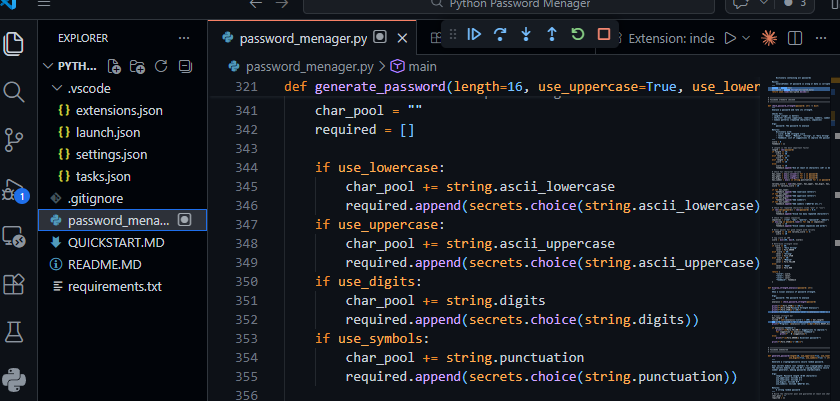This screenshot has height=401, width=840.
Task: Click 'required = []' code line
Action: (x=364, y=130)
